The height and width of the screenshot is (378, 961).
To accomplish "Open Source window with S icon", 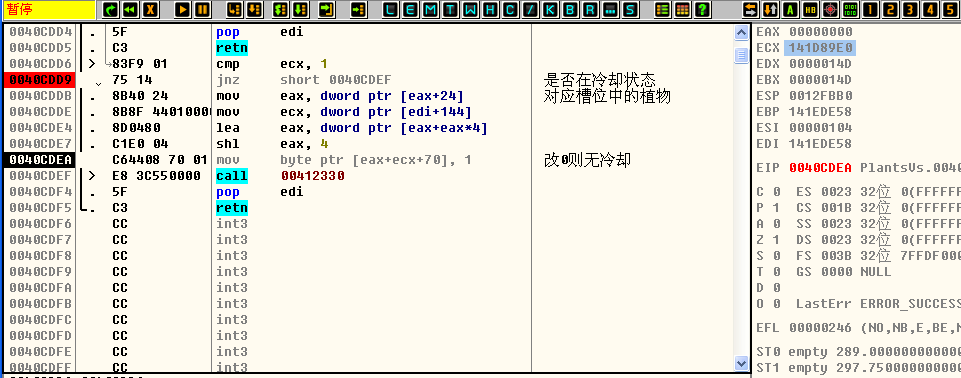I will [629, 9].
